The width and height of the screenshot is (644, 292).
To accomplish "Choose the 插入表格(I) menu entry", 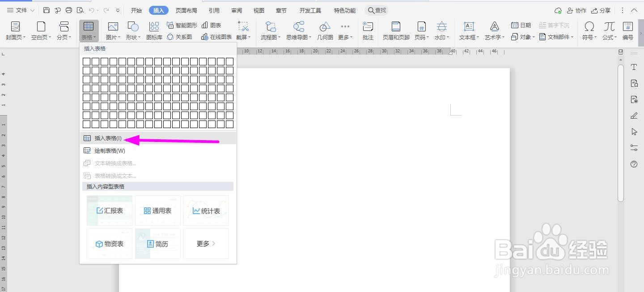I will (107, 138).
